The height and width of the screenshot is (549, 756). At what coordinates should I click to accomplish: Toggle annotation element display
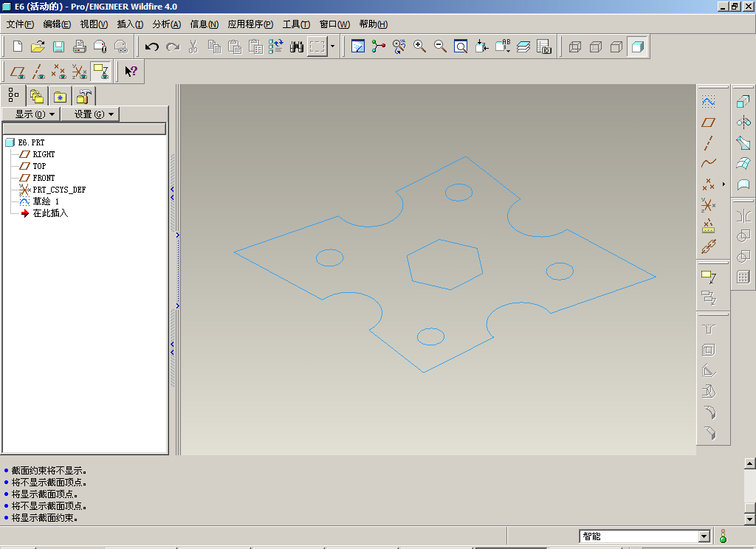pos(101,72)
